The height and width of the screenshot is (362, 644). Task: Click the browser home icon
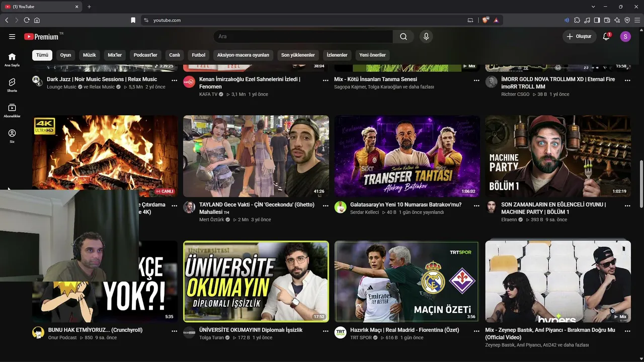[x=37, y=20]
